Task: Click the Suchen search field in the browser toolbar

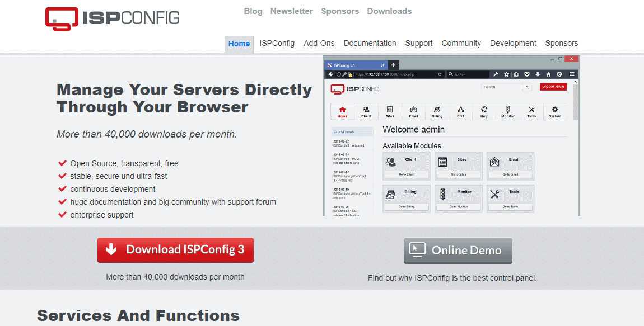Action: pyautogui.click(x=468, y=74)
